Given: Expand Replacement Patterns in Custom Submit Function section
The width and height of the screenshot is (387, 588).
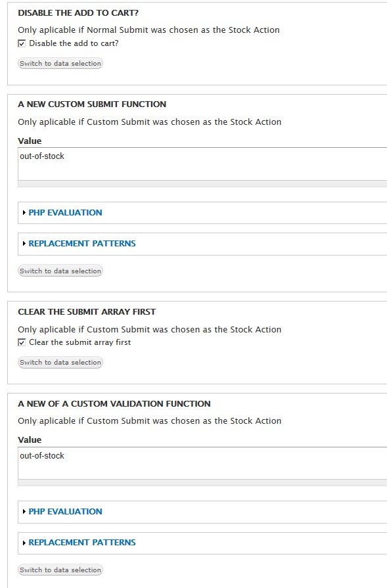Looking at the screenshot, I should (x=82, y=243).
